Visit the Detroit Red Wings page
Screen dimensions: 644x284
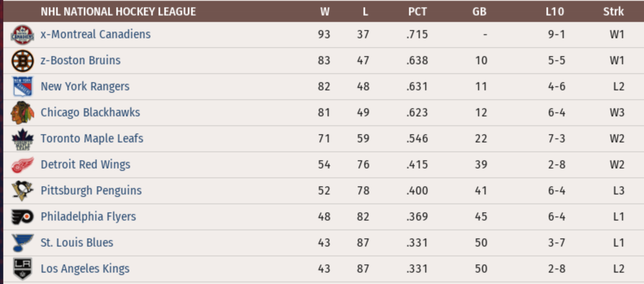85,164
